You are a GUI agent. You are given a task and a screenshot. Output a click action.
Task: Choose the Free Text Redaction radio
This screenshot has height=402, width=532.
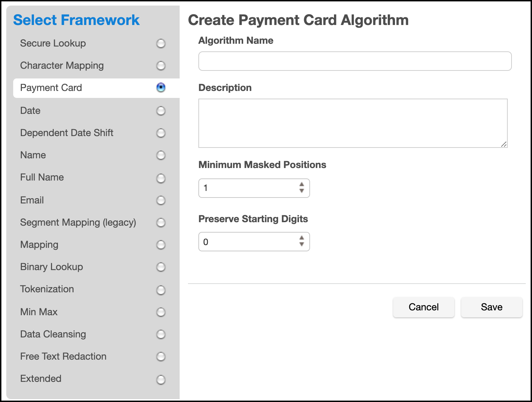161,357
